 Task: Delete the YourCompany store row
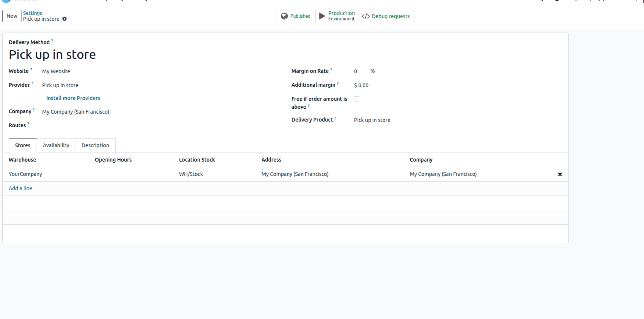pos(560,174)
